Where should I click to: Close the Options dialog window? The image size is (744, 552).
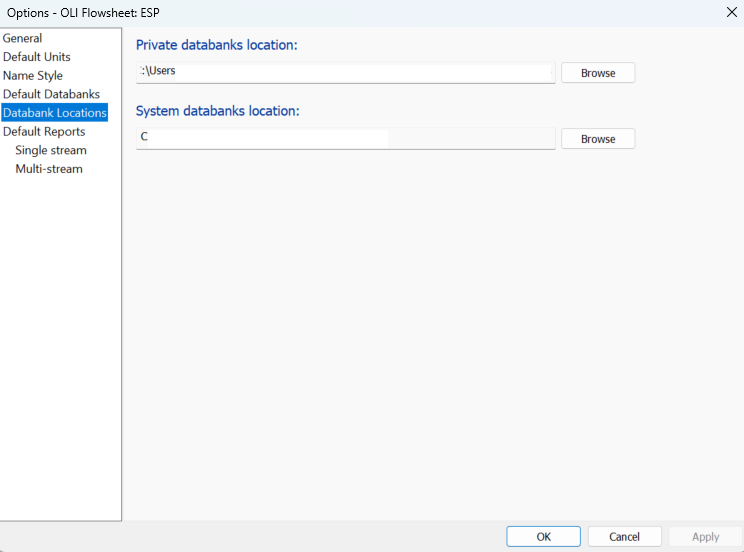pyautogui.click(x=731, y=12)
